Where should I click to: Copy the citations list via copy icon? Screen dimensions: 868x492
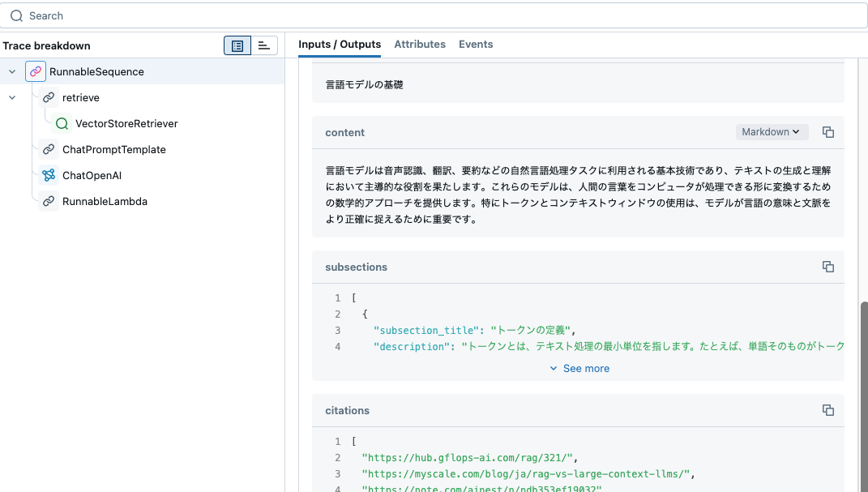pyautogui.click(x=827, y=410)
